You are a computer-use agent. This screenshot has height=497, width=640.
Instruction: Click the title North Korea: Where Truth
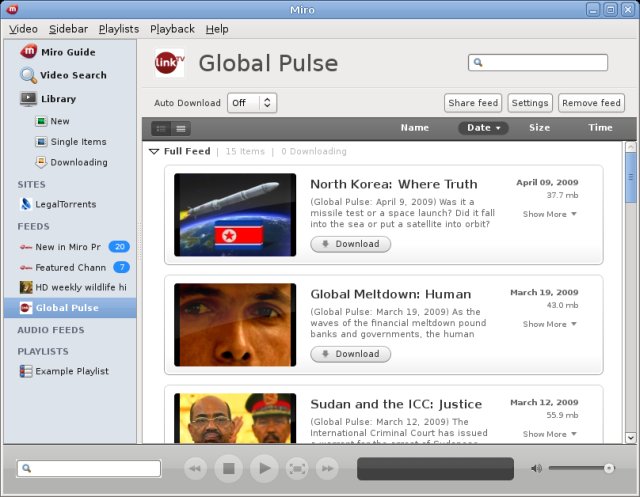(393, 184)
